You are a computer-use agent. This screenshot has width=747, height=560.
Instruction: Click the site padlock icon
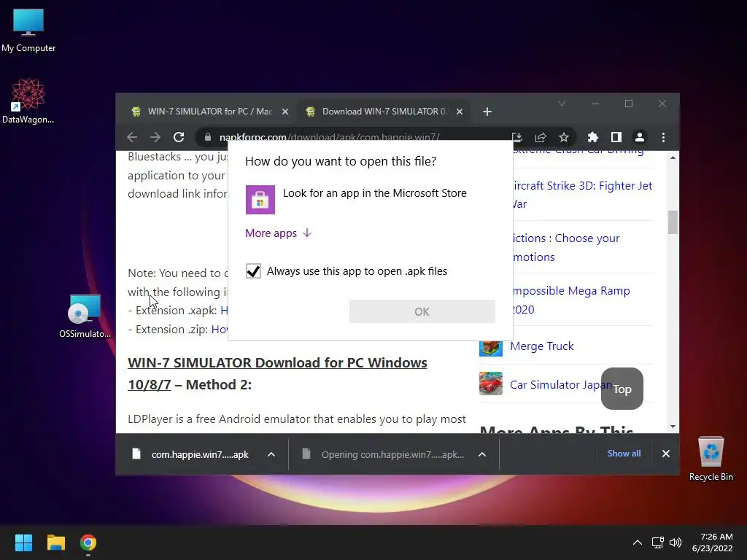click(x=208, y=137)
